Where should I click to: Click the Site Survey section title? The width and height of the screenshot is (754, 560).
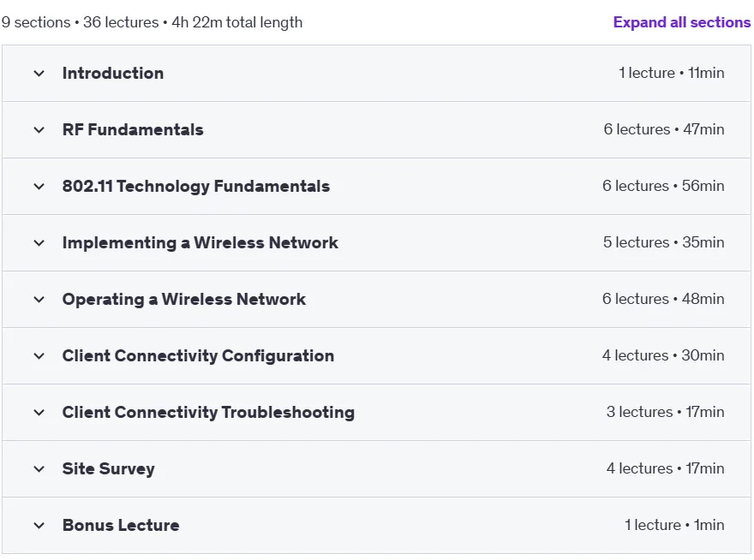pos(109,469)
